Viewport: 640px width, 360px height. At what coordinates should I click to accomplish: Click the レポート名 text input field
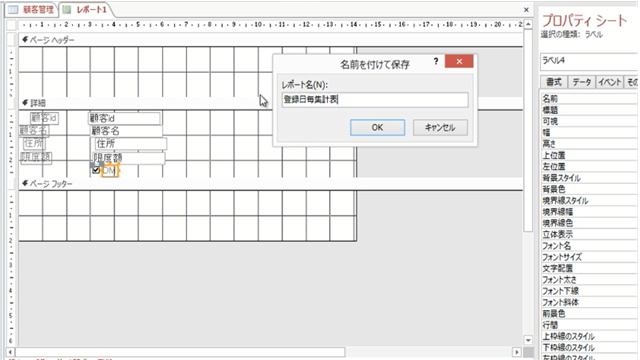tap(375, 100)
